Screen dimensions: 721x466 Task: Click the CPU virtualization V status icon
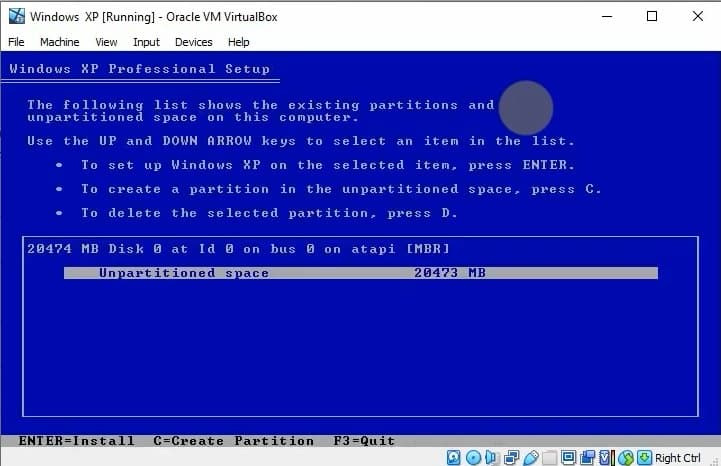[606, 458]
